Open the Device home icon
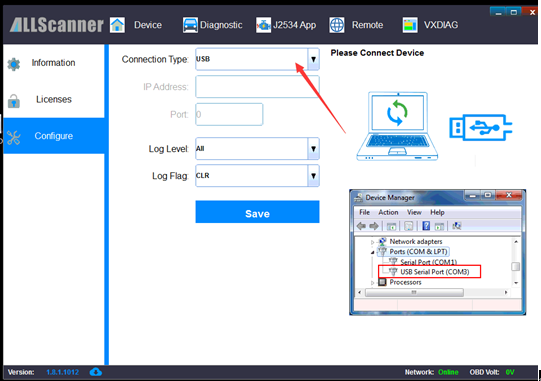The image size is (541, 381). click(x=117, y=25)
